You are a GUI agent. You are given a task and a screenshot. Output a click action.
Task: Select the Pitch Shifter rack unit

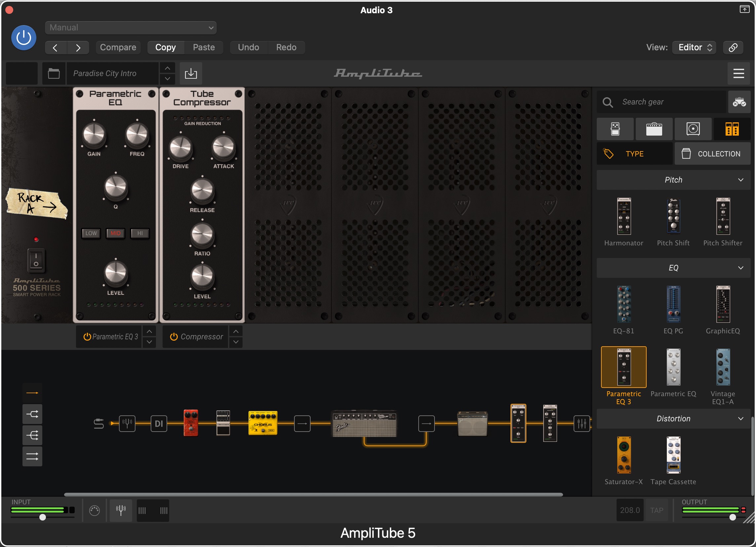(723, 222)
